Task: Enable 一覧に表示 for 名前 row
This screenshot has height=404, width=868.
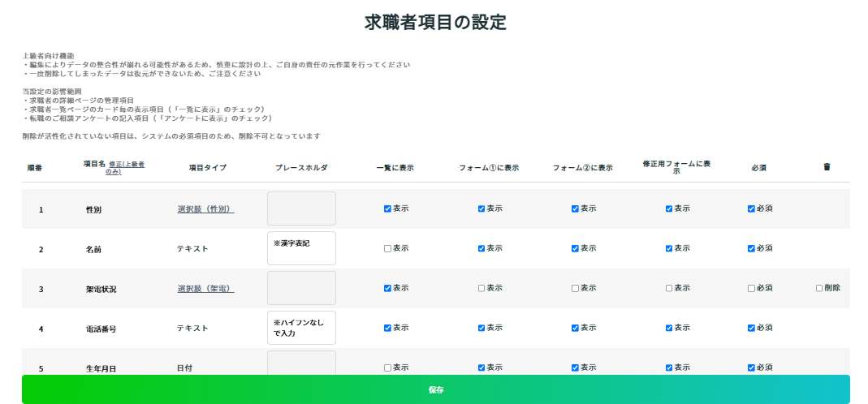Action: click(x=387, y=249)
